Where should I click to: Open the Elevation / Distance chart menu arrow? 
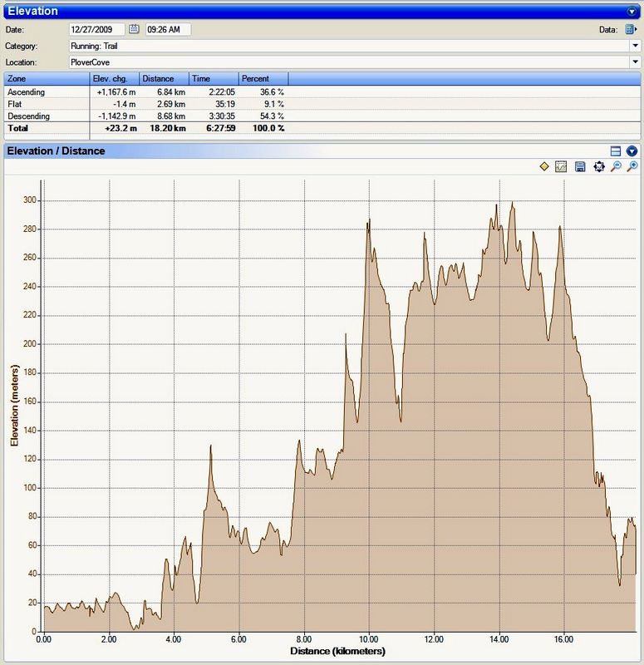point(632,150)
